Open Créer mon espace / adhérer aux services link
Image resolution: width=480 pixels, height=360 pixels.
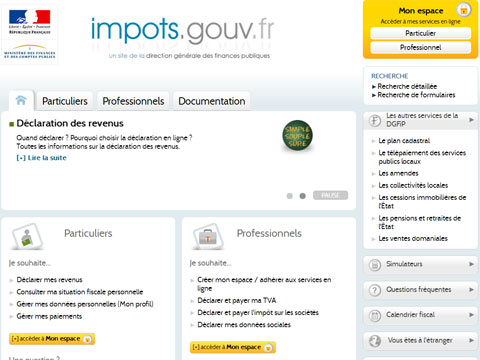(264, 284)
